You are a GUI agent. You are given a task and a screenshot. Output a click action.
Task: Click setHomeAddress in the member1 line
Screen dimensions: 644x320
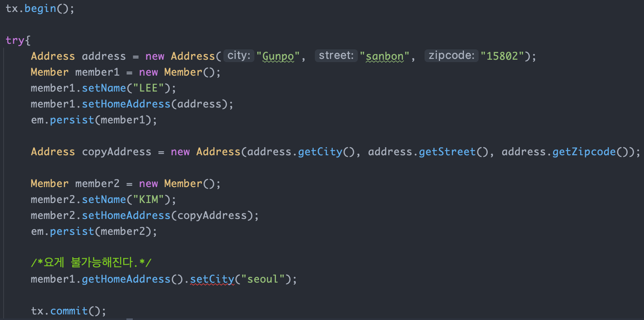click(126, 104)
